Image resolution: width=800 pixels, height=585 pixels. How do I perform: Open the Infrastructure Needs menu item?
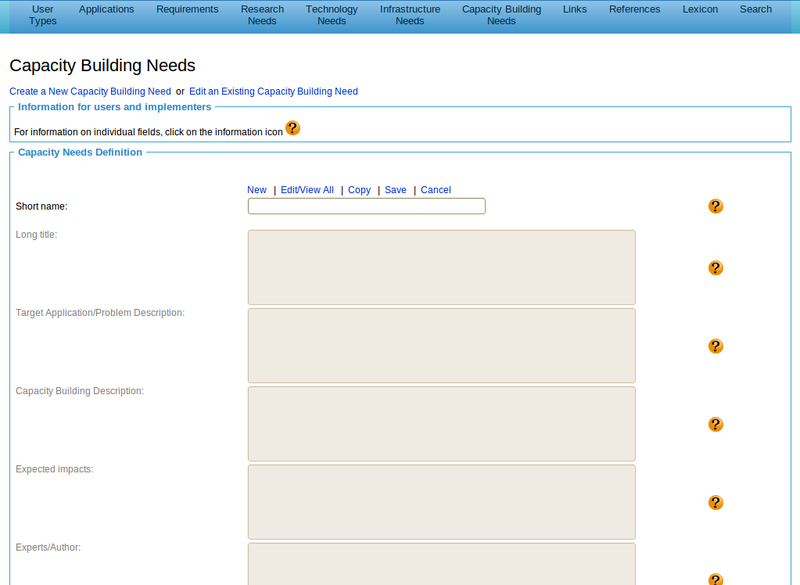coord(409,15)
